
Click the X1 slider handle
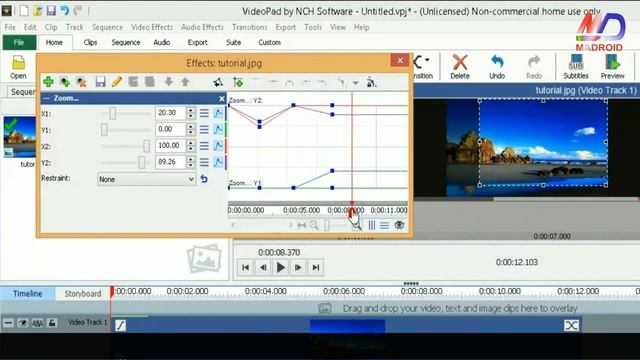click(x=113, y=113)
